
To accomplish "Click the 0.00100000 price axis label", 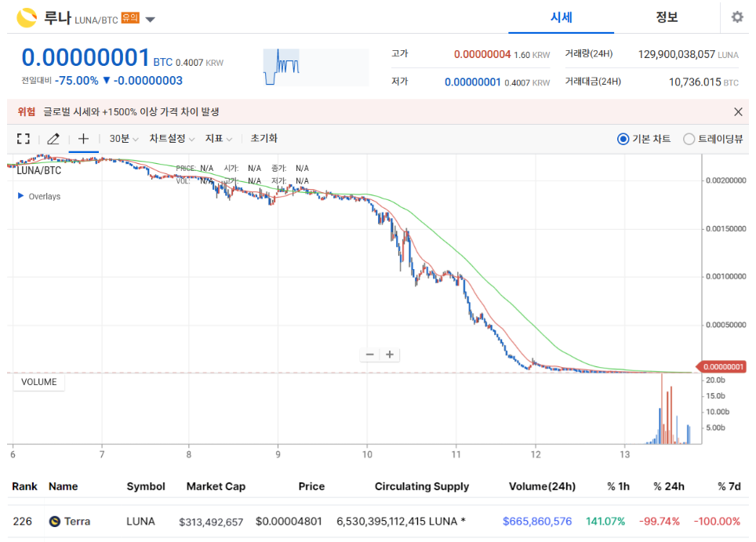I will tap(725, 276).
